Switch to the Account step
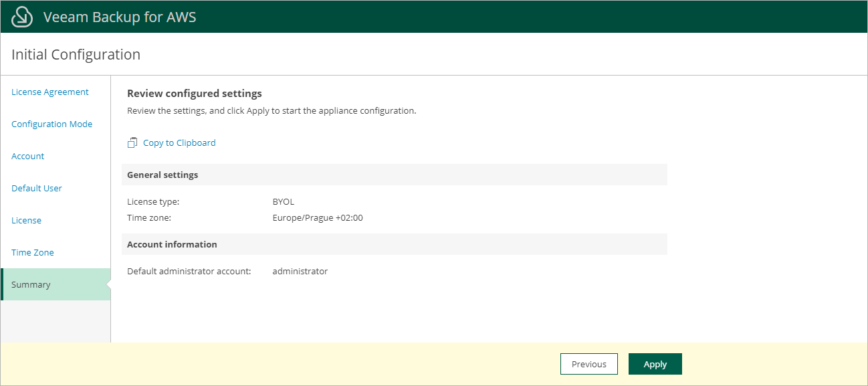This screenshot has width=868, height=386. pos(28,157)
